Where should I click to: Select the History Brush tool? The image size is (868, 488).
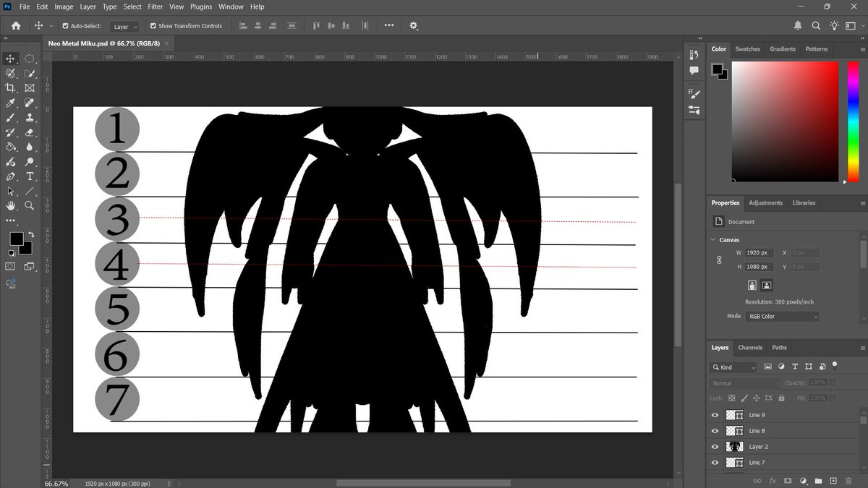pyautogui.click(x=11, y=132)
